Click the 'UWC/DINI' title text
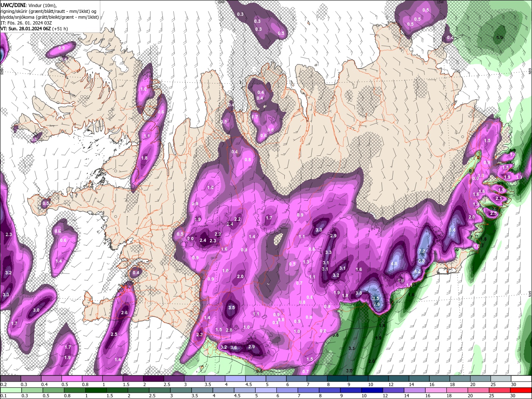532x399 pixels. point(13,5)
